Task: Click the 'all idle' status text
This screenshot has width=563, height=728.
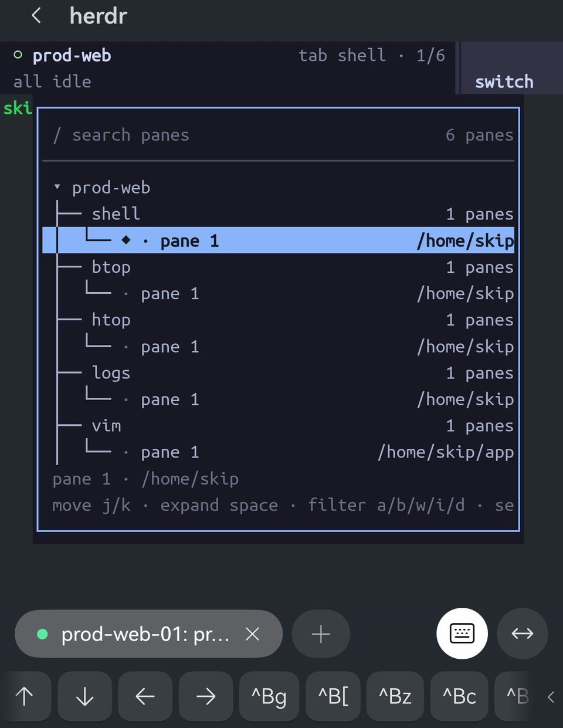Action: 52,82
